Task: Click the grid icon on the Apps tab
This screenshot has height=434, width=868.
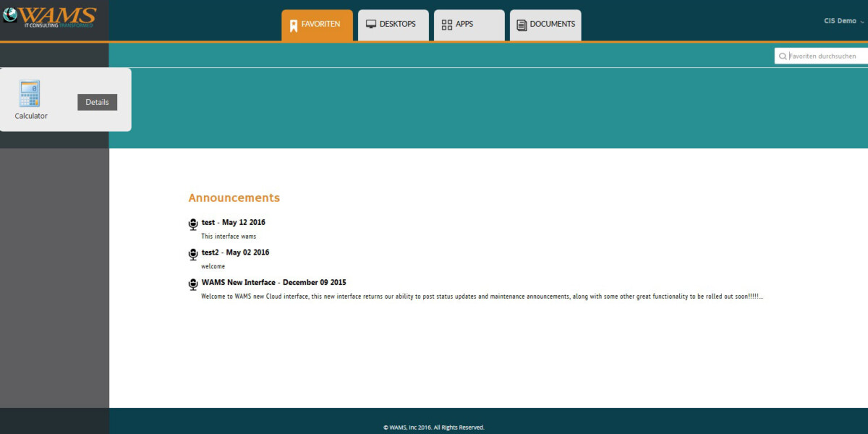Action: (446, 25)
